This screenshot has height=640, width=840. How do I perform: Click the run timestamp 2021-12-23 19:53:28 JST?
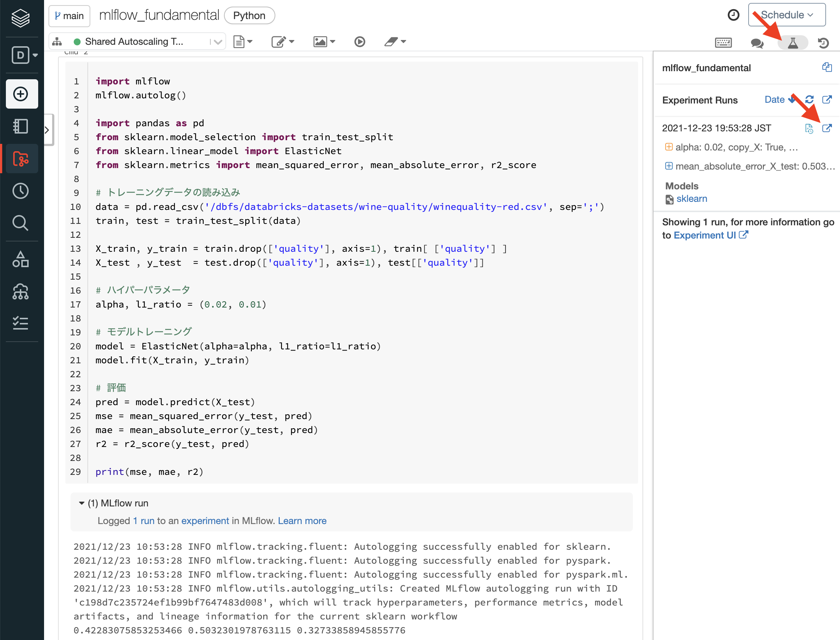[x=717, y=128]
